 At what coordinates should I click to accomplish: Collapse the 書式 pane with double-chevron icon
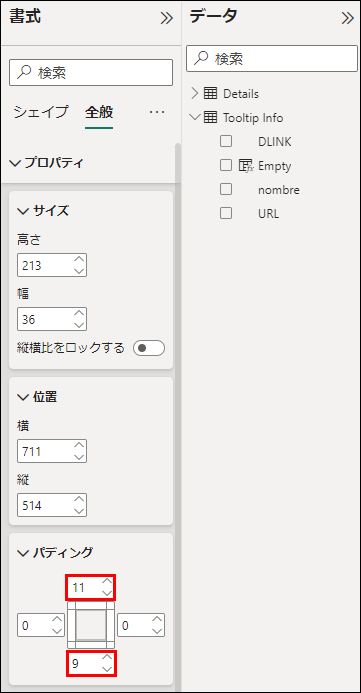(x=166, y=19)
